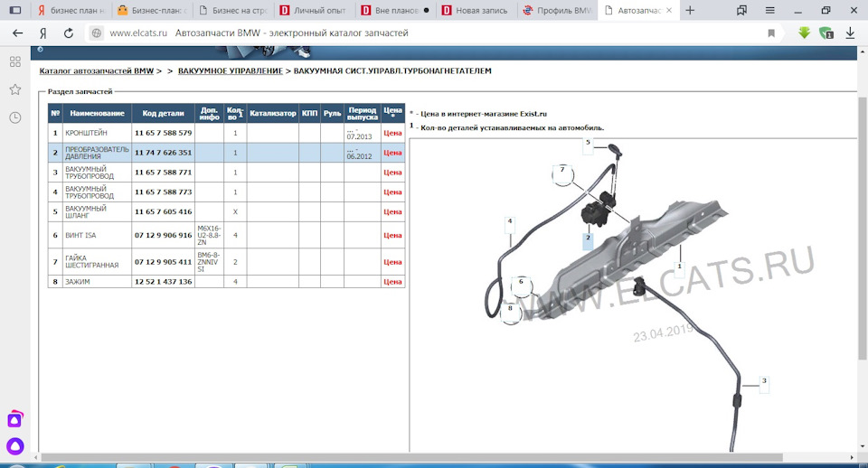Viewport: 868px width, 468px height.
Task: Close the Автозапчасти tab
Action: point(669,10)
